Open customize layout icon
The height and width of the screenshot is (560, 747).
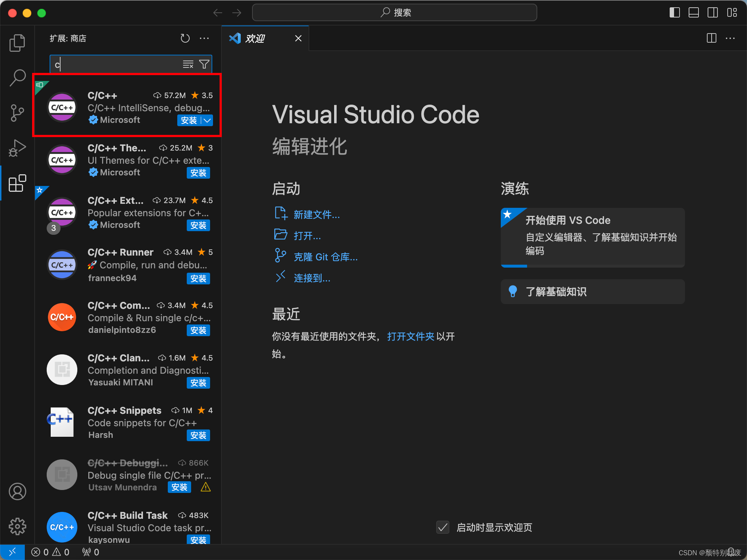732,13
